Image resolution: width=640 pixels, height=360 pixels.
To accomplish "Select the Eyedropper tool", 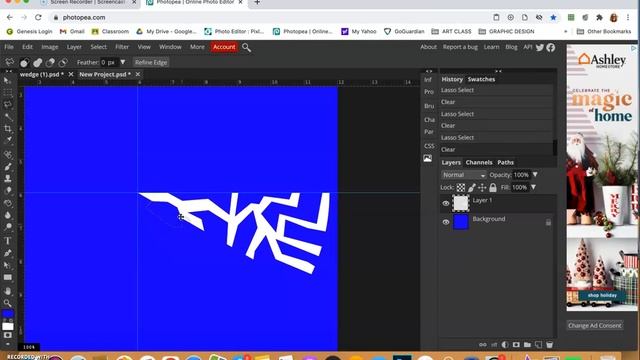I will point(7,141).
